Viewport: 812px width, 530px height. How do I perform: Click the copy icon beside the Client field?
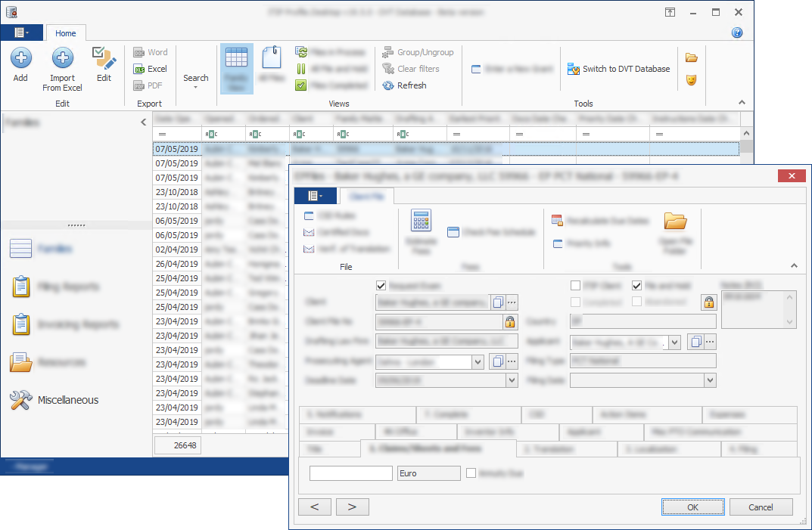pos(498,302)
